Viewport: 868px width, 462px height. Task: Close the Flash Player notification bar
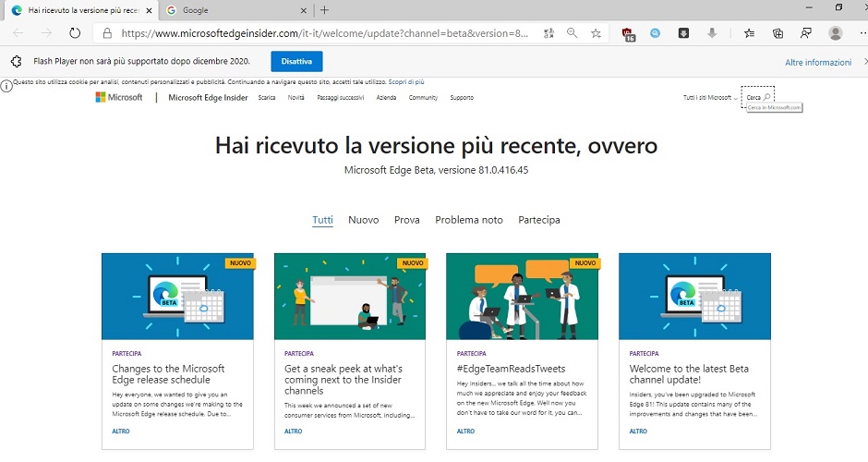tap(864, 62)
